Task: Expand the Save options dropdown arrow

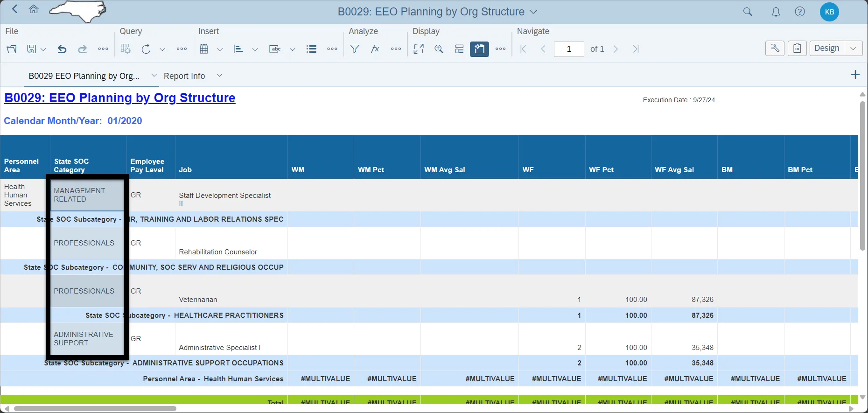Action: coord(43,49)
